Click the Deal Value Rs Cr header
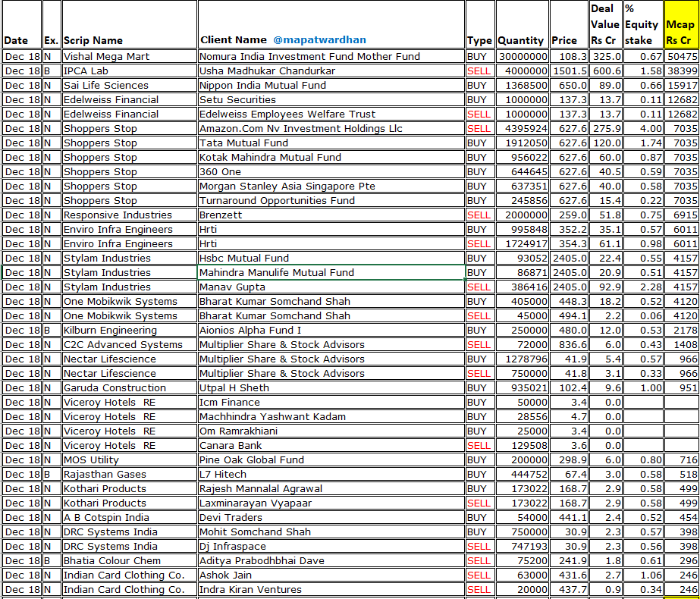The height and width of the screenshot is (599, 700). [x=606, y=24]
